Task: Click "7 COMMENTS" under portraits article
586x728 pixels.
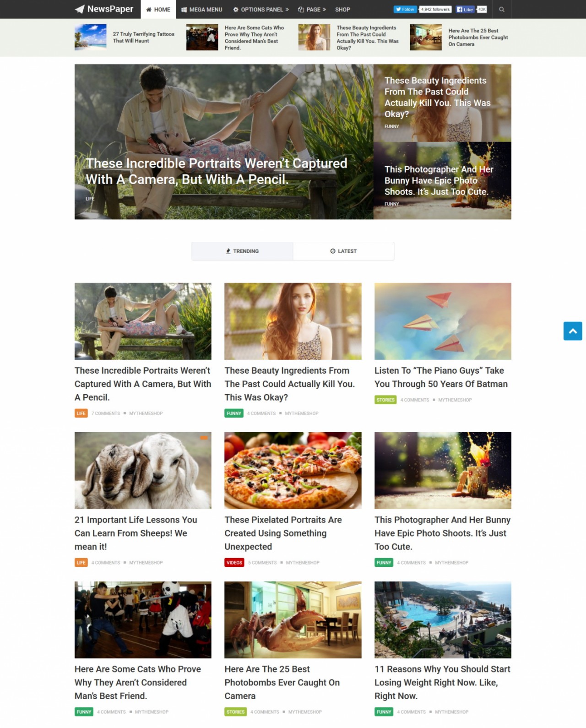Action: 106,413
